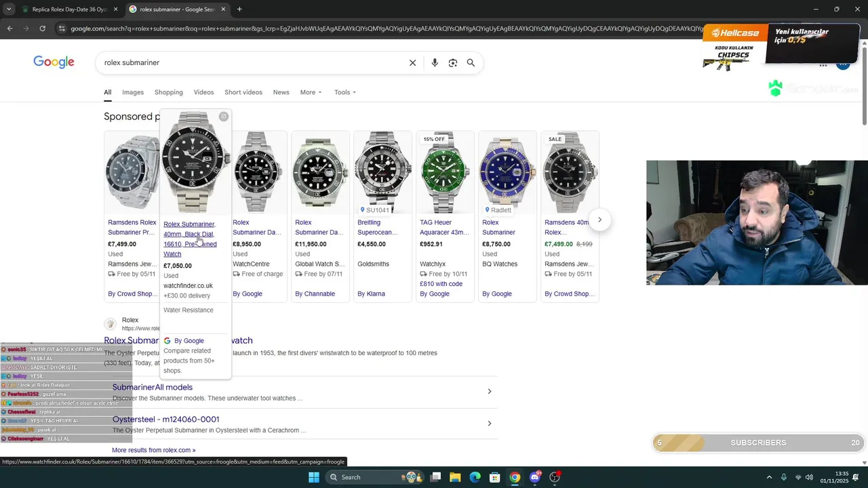Open the SubmarinerAll models link
Viewport: 868px width, 488px height.
point(153,388)
